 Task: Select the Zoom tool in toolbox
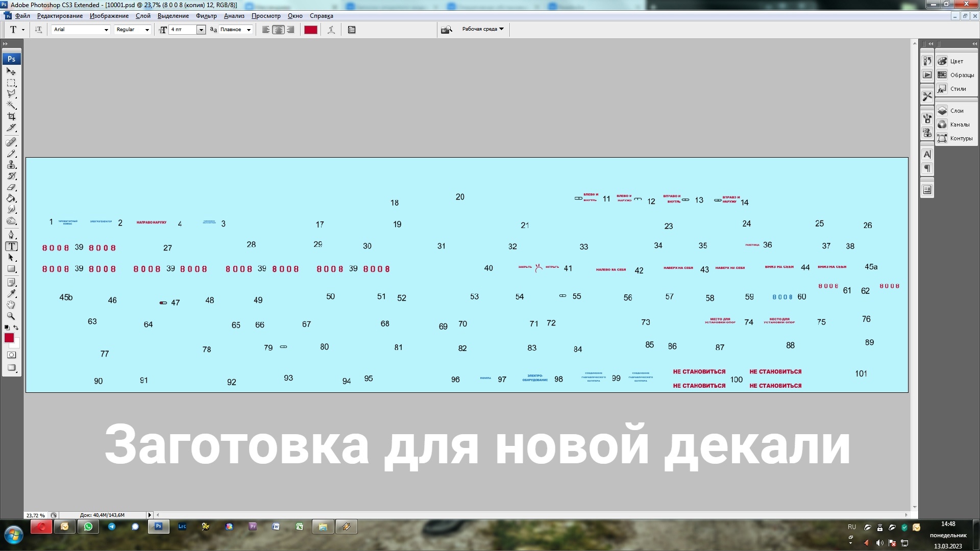click(x=11, y=316)
